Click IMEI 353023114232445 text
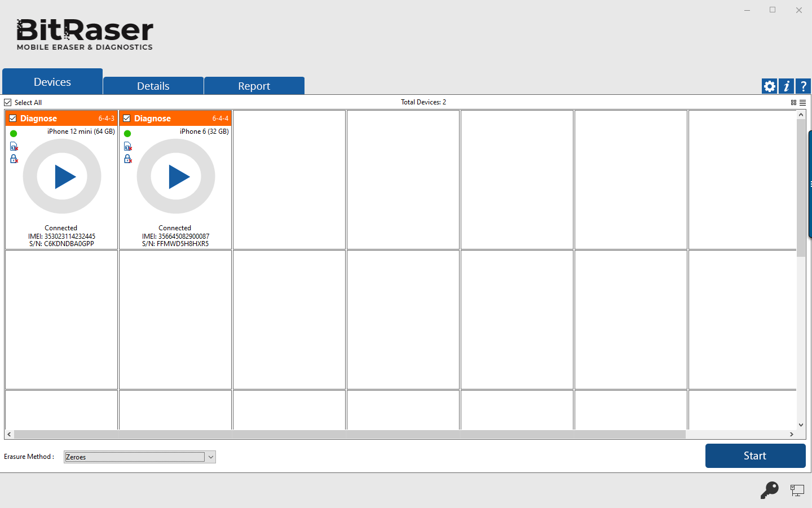 click(61, 237)
